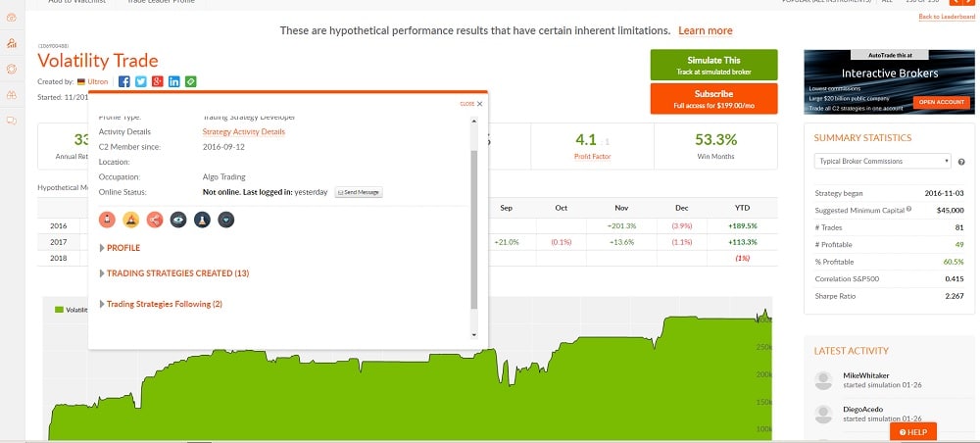980x443 pixels.
Task: Expand Trading Strategies Following (2)
Action: point(164,304)
